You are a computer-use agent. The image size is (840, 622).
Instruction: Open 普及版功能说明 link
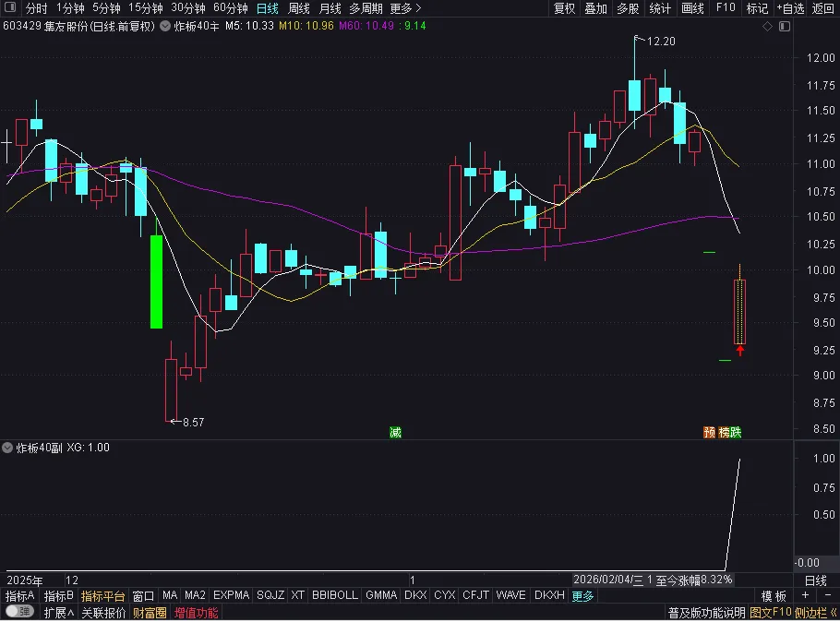pos(706,613)
